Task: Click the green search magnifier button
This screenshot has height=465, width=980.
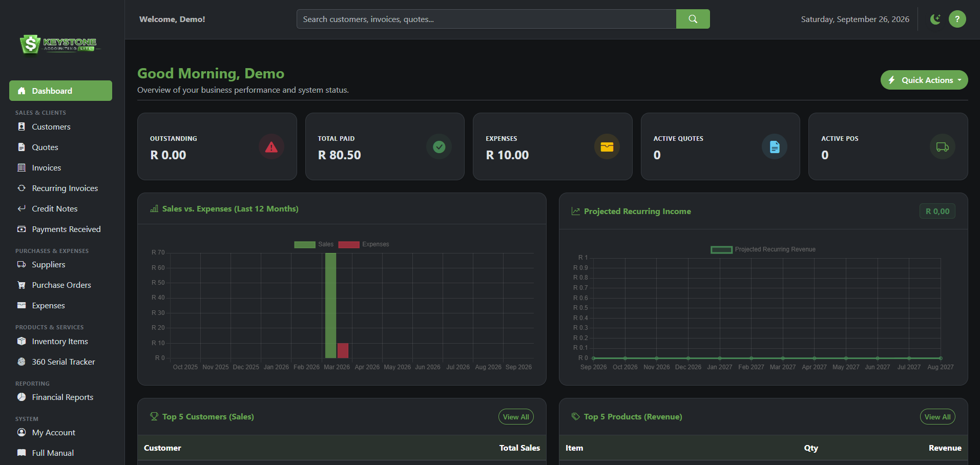Action: (x=693, y=19)
